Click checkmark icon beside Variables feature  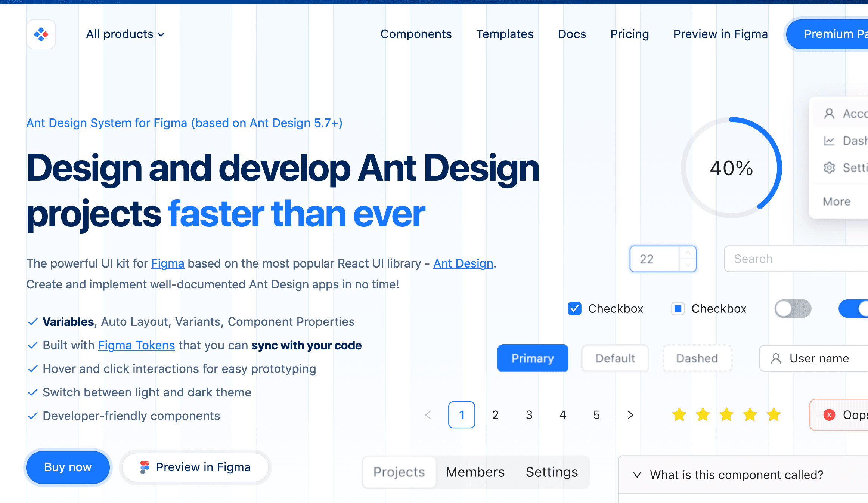click(x=33, y=322)
